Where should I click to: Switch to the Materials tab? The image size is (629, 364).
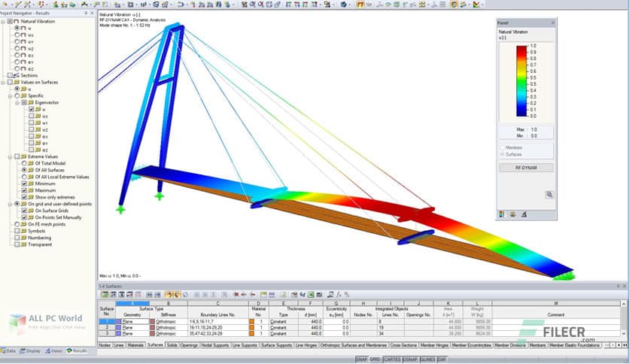coord(135,345)
